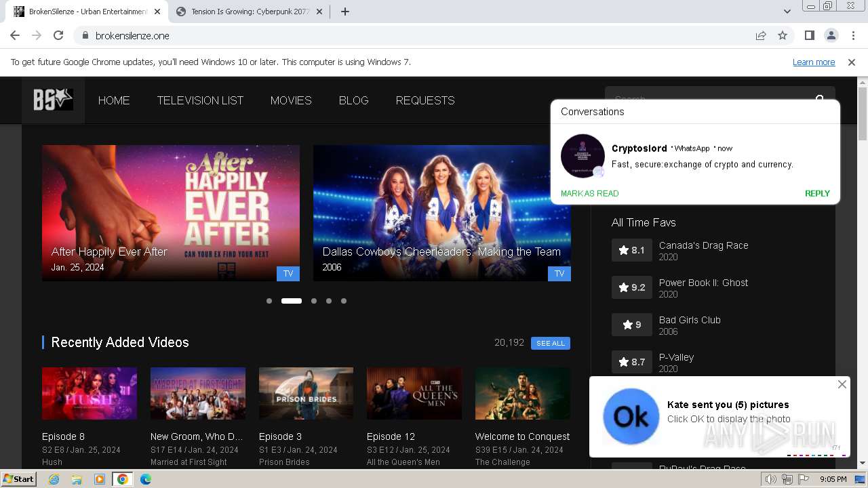Open the Start menu
The width and height of the screenshot is (868, 488).
[x=18, y=479]
